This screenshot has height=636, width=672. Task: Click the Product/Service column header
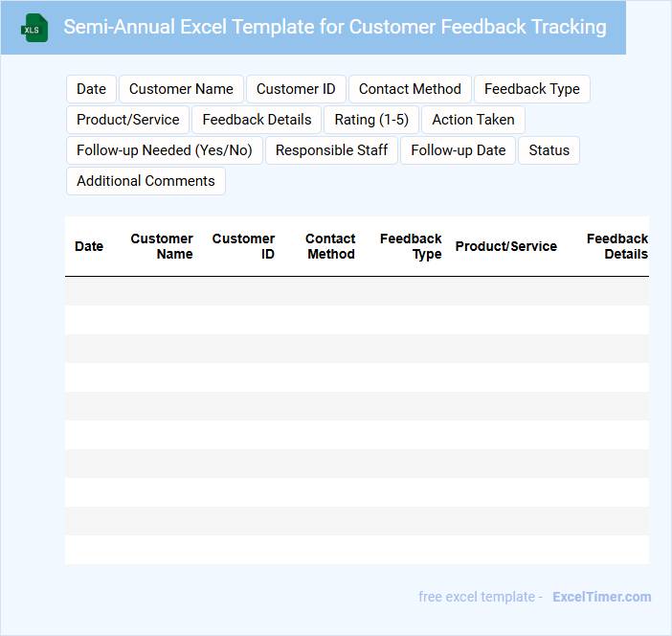[x=505, y=246]
